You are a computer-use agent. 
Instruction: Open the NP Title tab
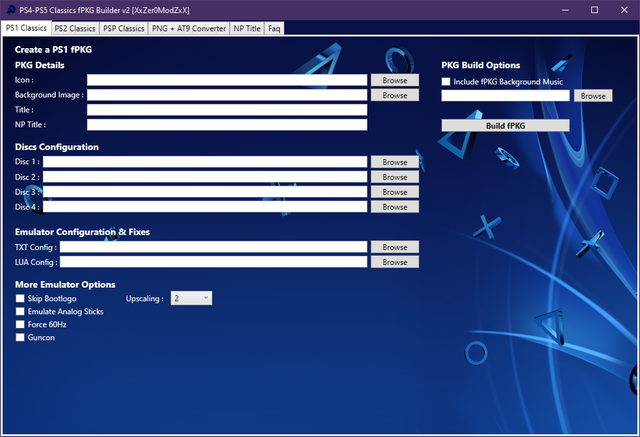pyautogui.click(x=247, y=29)
